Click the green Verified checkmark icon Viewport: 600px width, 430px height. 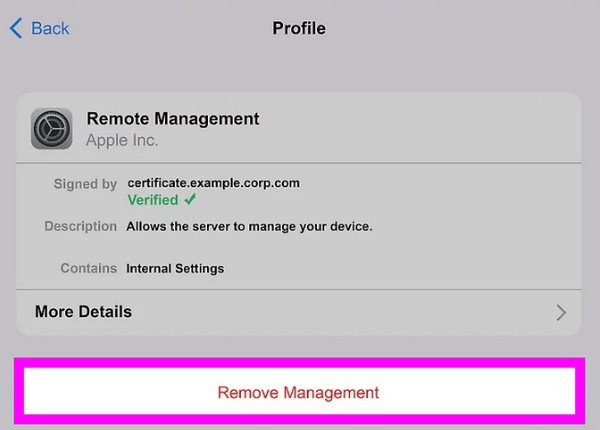190,199
